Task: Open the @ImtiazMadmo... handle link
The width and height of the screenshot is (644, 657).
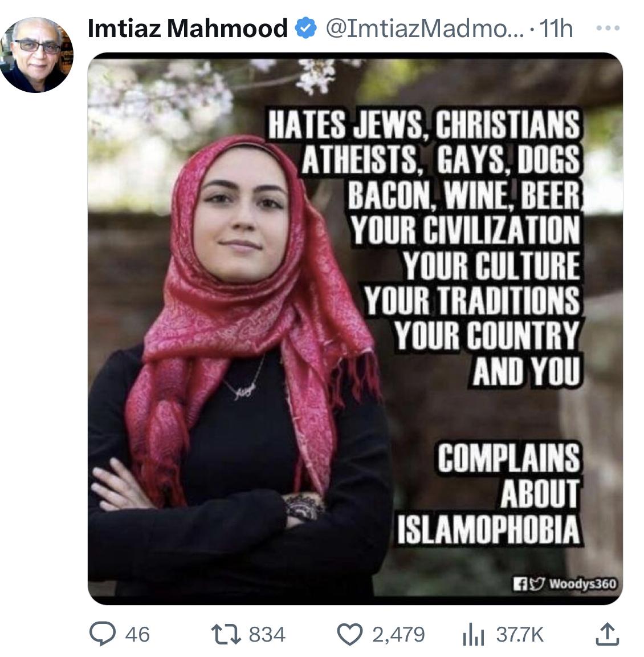Action: click(x=425, y=29)
